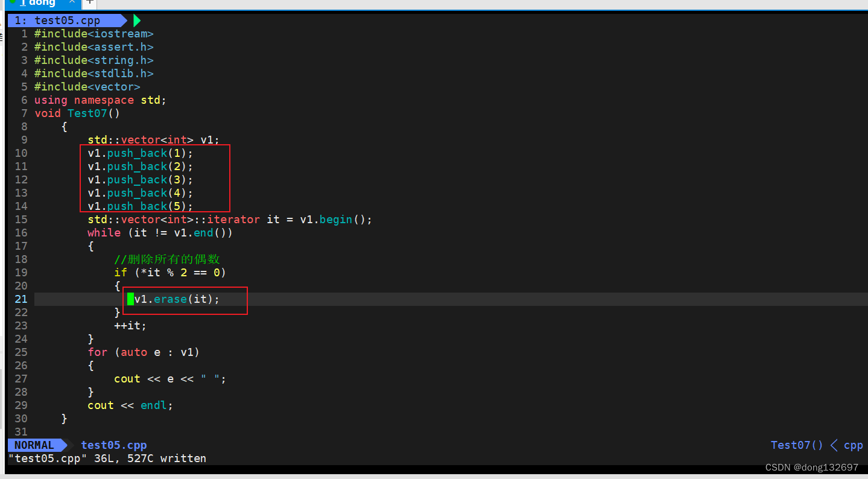Click the v1.push_back(3); statement
Image resolution: width=868 pixels, height=479 pixels.
pyautogui.click(x=141, y=180)
